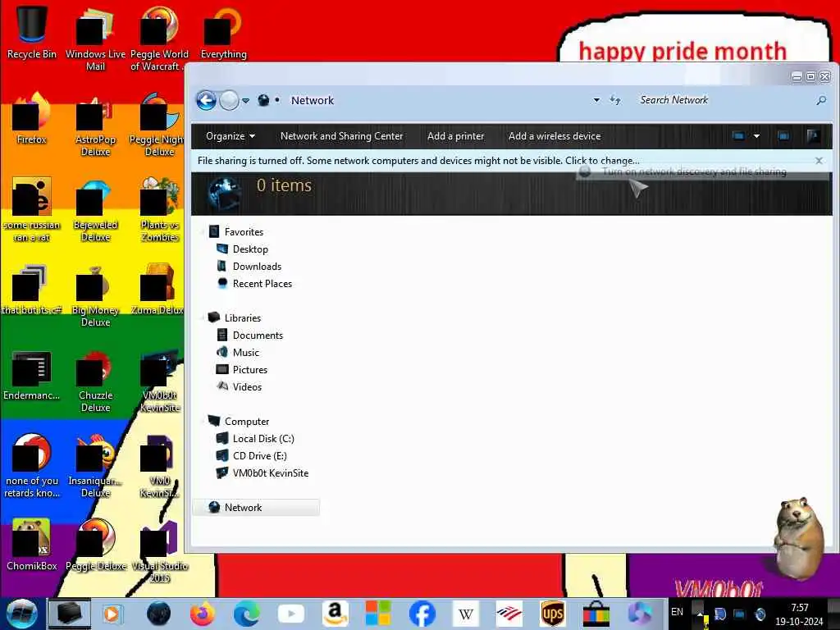
Task: Show hidden tray icons arrow
Action: 700,614
